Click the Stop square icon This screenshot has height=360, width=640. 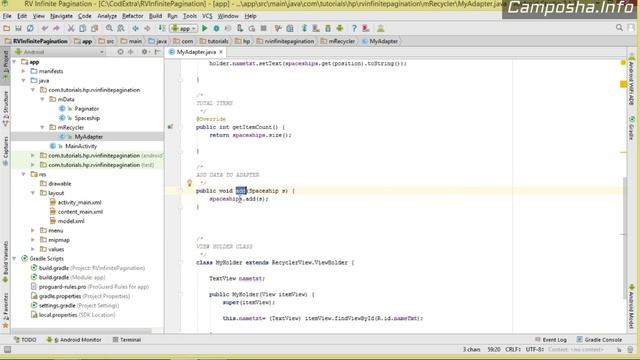(264, 29)
